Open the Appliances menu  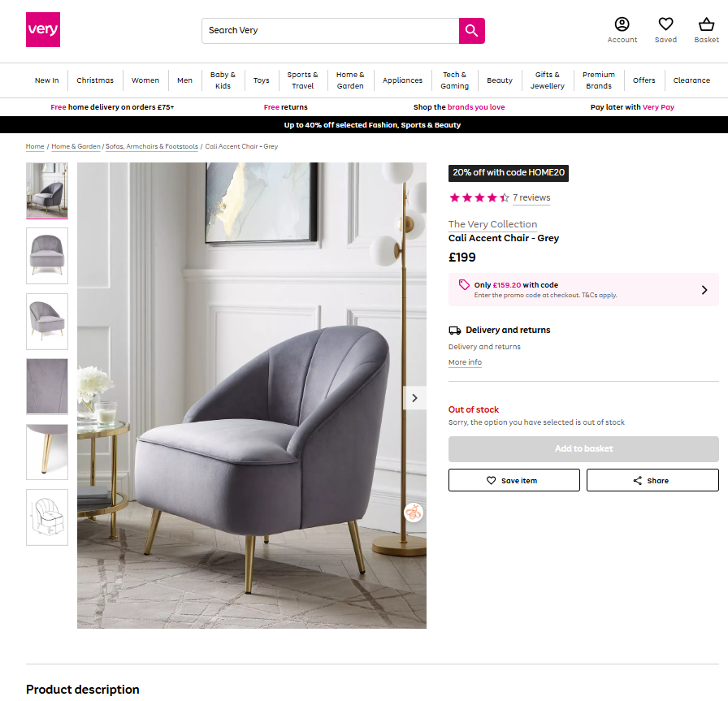(x=402, y=80)
